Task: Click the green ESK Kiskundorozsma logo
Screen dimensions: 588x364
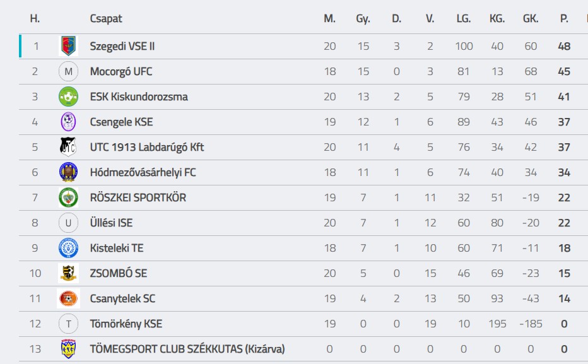Action: (68, 97)
